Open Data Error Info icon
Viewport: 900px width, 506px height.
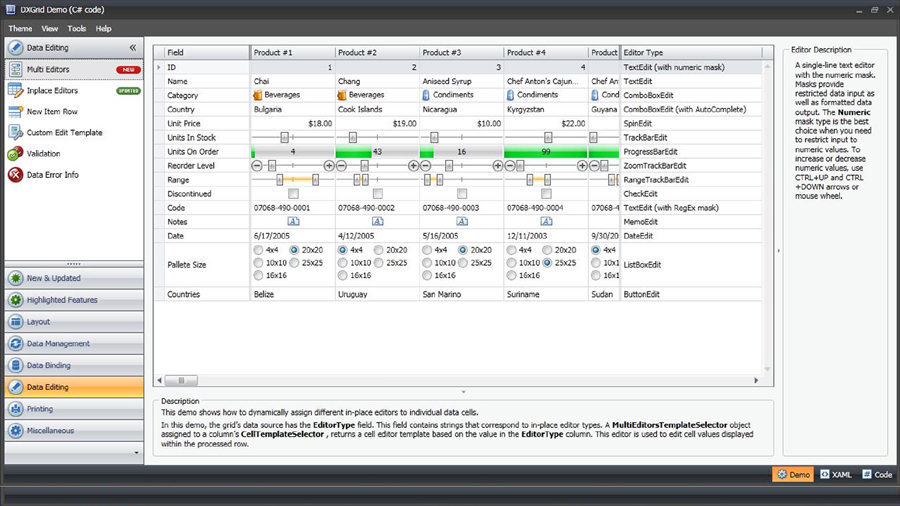(x=15, y=175)
